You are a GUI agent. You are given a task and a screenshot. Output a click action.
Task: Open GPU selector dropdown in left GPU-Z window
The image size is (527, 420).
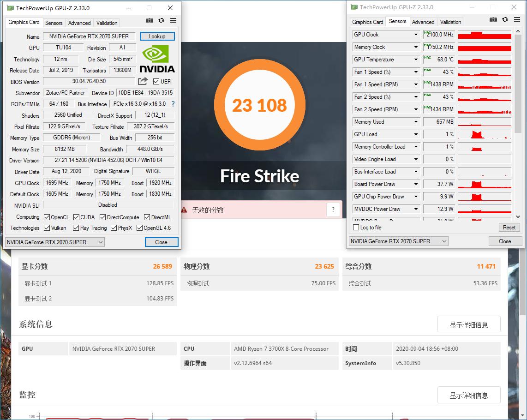click(x=55, y=242)
